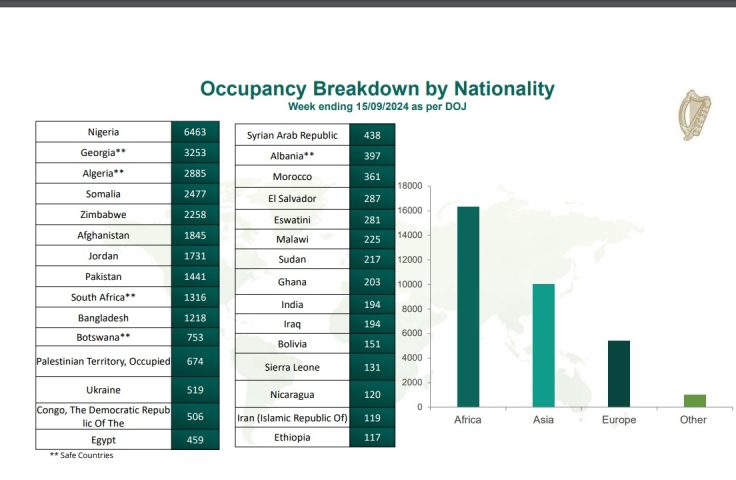Click the Ethiopia row label
Image resolution: width=736 pixels, height=480 pixels.
(292, 437)
